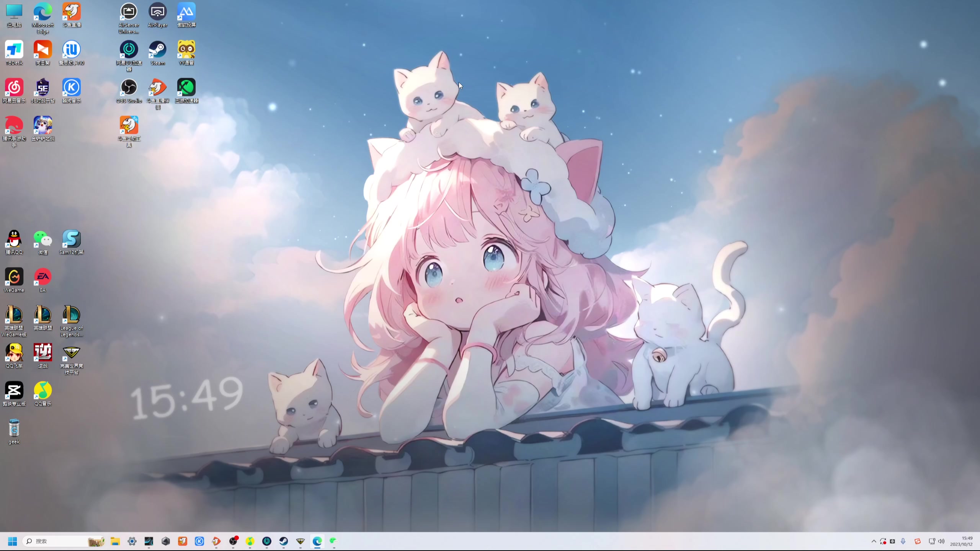
Task: Select the 剪映专业版 desktop shortcut
Action: [14, 394]
